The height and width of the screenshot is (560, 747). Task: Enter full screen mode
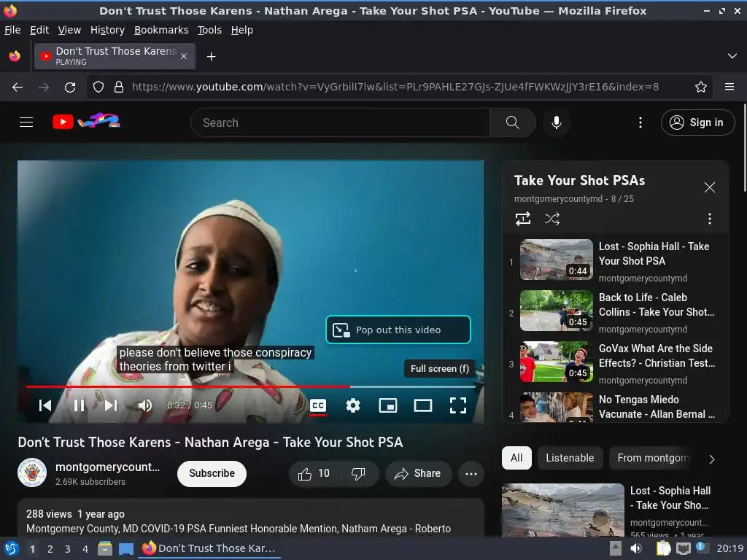click(458, 405)
